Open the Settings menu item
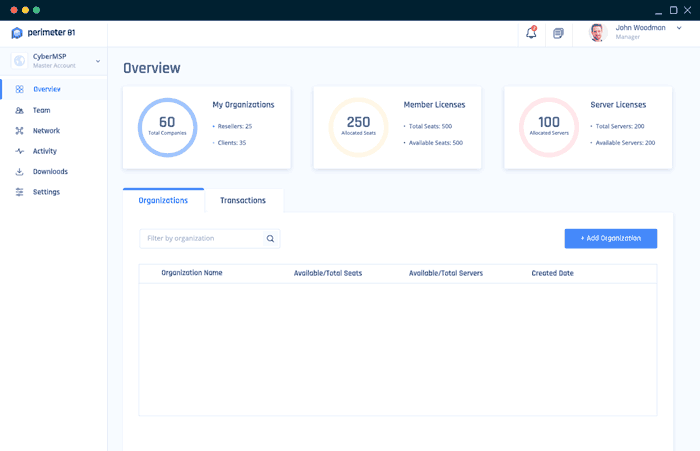The image size is (700, 451). [46, 192]
